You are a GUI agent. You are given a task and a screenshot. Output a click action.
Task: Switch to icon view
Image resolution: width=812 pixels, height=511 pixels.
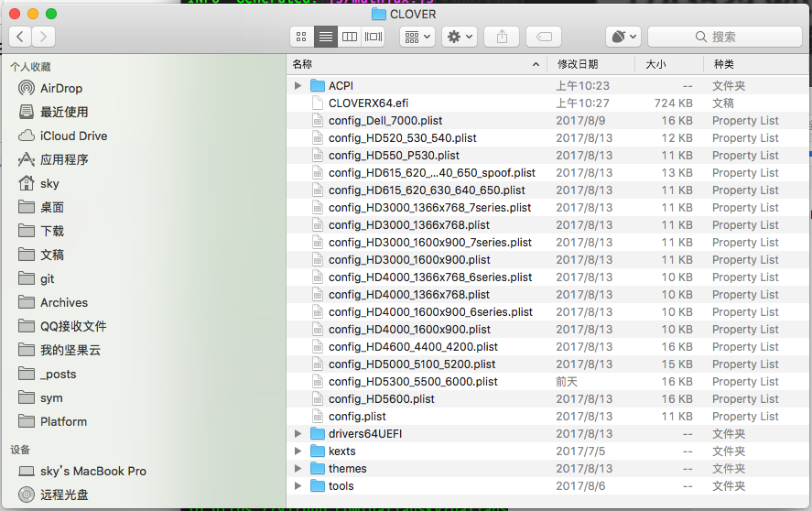click(x=301, y=37)
